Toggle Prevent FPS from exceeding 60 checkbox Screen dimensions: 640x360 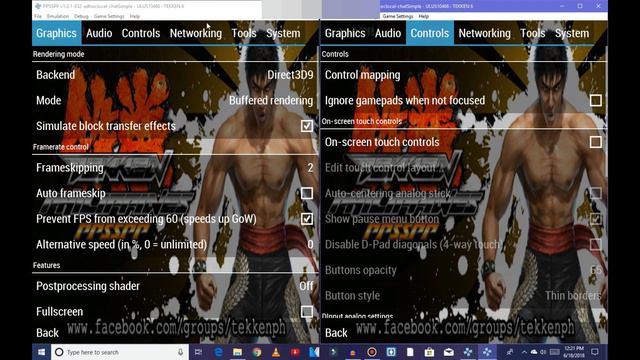[307, 219]
